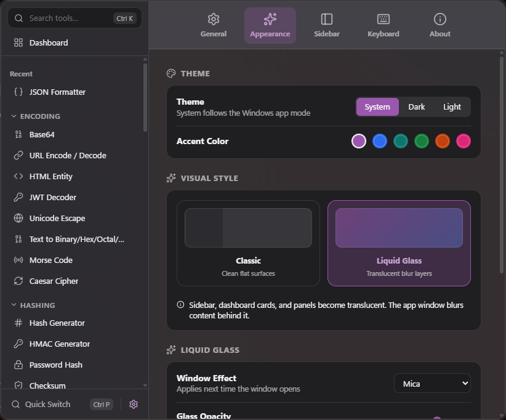The height and width of the screenshot is (420, 506).
Task: Click the JWT Decoder key icon
Action: [18, 197]
